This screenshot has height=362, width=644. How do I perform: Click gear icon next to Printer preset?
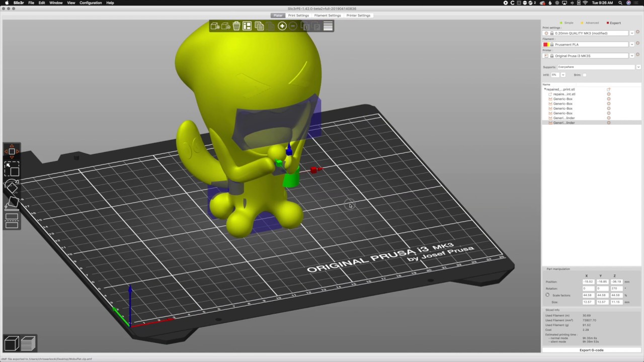[x=637, y=54]
